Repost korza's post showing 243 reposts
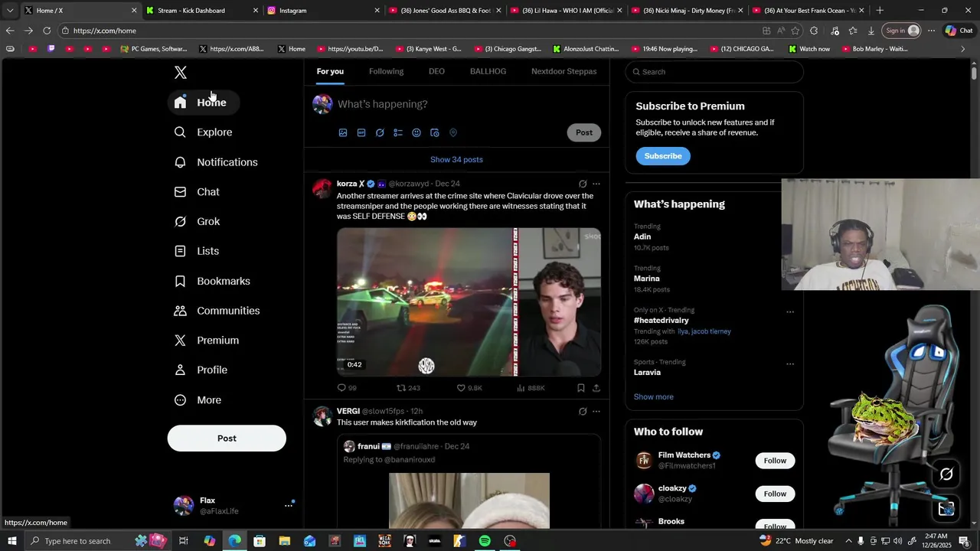The width and height of the screenshot is (980, 551). 408,388
